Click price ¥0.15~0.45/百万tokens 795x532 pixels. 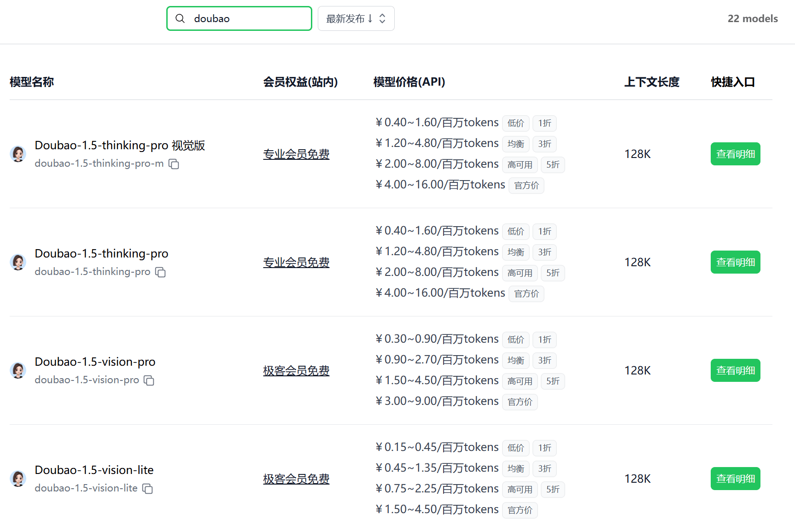point(437,447)
